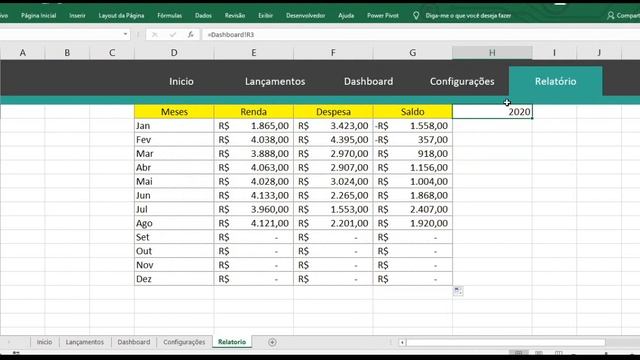The height and width of the screenshot is (360, 640).
Task: Click the Relatório navigation button
Action: click(x=556, y=81)
